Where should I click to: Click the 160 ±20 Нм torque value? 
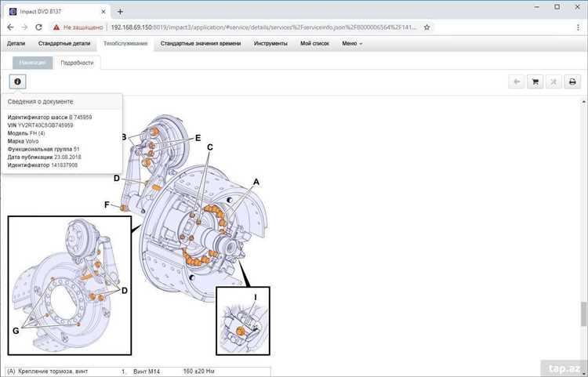tap(199, 372)
